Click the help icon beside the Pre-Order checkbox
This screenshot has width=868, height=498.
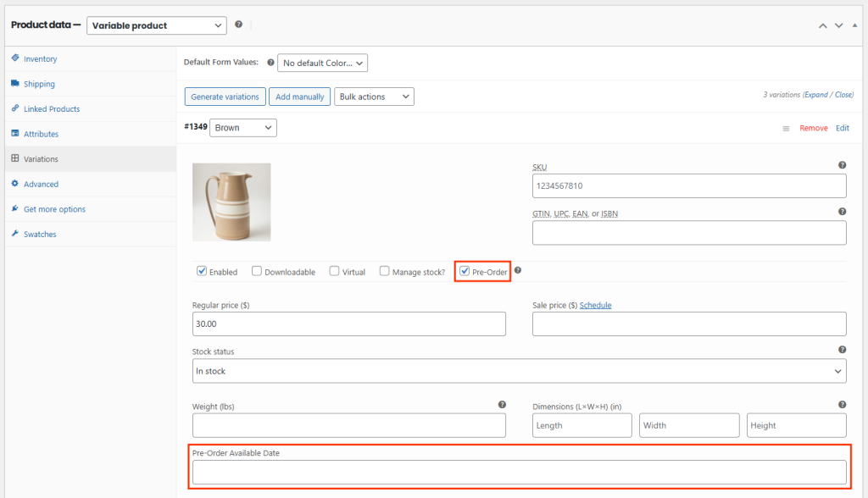click(x=518, y=271)
